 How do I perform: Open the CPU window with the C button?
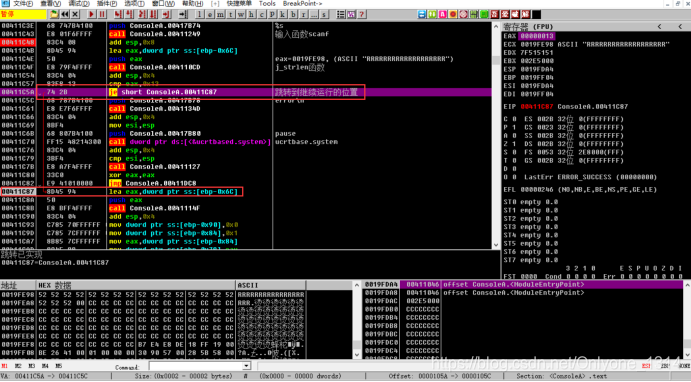click(x=261, y=15)
